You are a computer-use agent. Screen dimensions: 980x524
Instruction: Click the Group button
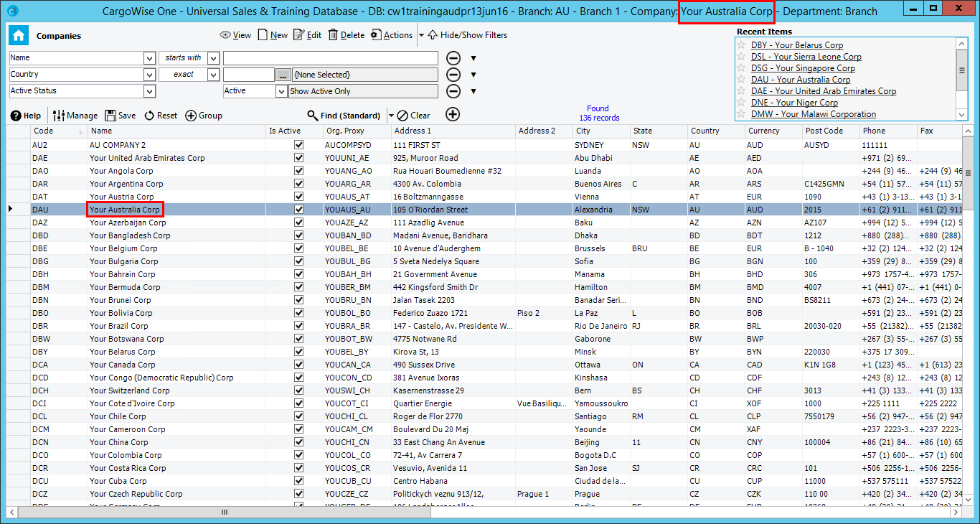click(x=204, y=116)
